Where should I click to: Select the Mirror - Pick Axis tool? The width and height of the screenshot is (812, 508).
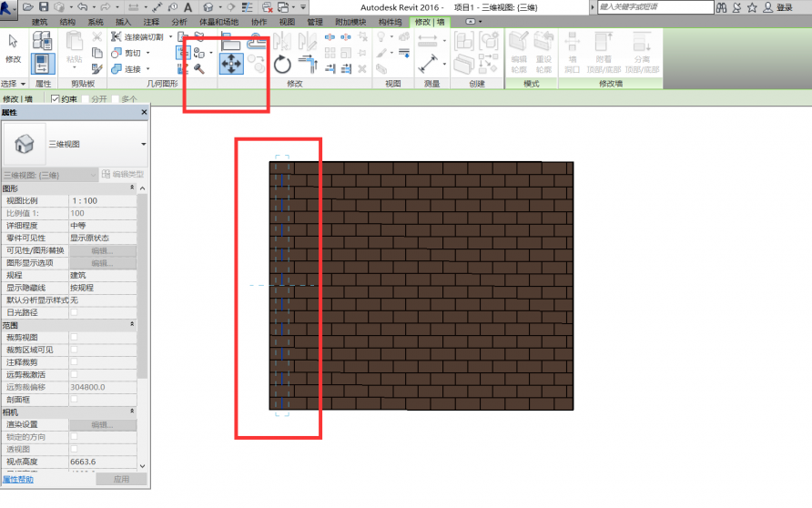(x=281, y=42)
